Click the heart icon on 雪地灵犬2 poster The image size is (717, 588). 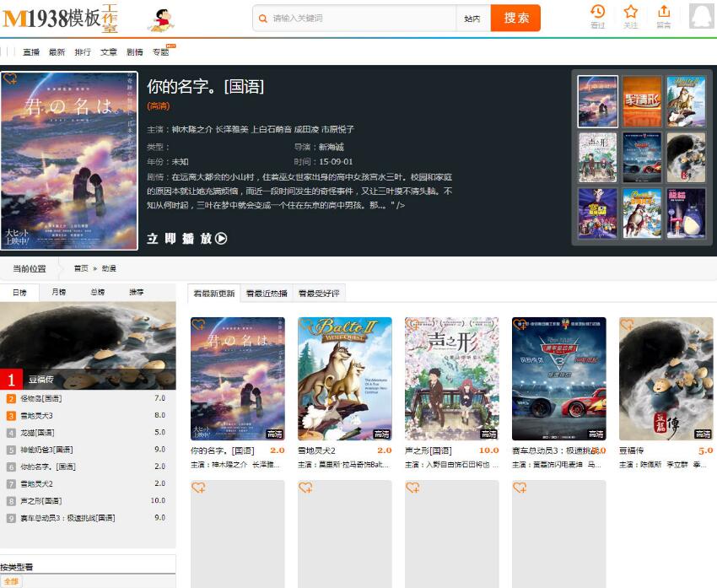[x=304, y=322]
